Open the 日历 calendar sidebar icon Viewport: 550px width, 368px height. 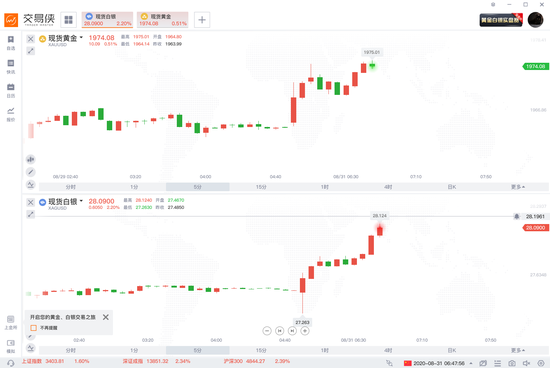[11, 91]
